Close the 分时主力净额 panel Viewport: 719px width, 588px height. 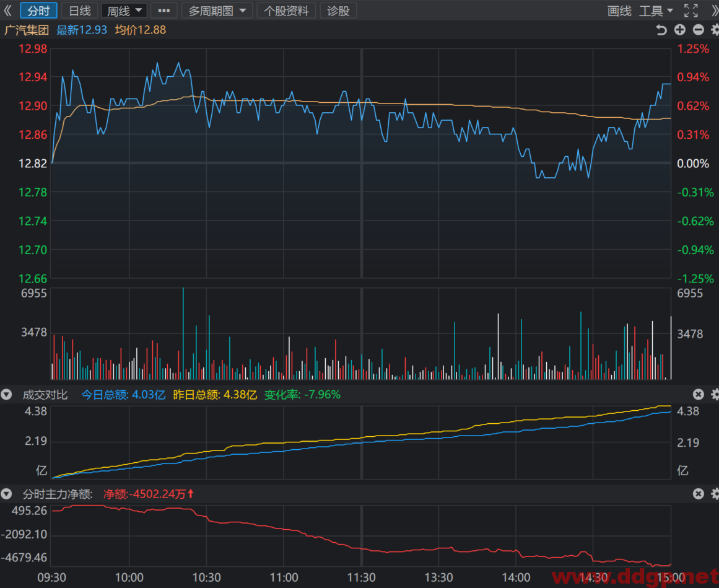pyautogui.click(x=698, y=494)
